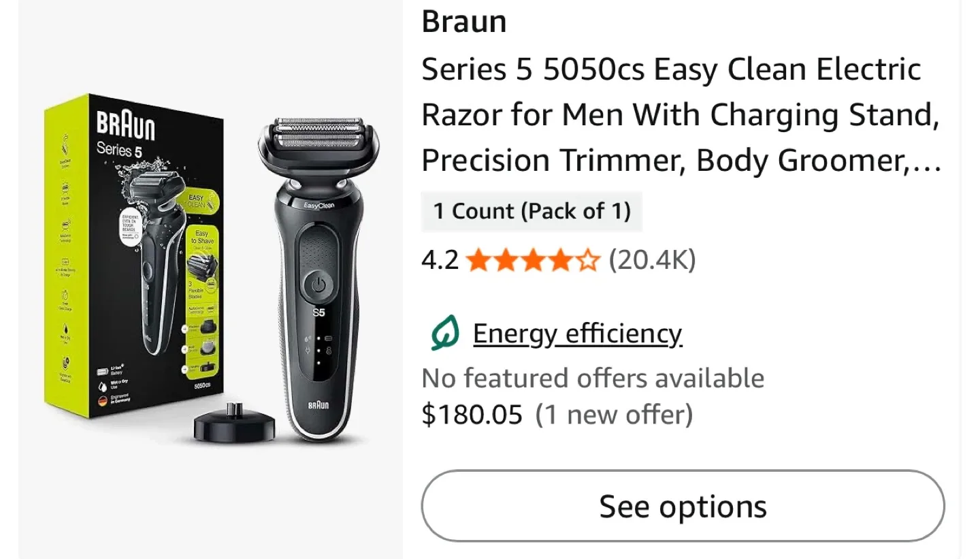Select the 1 Count (Pack of 1) variant

[532, 211]
